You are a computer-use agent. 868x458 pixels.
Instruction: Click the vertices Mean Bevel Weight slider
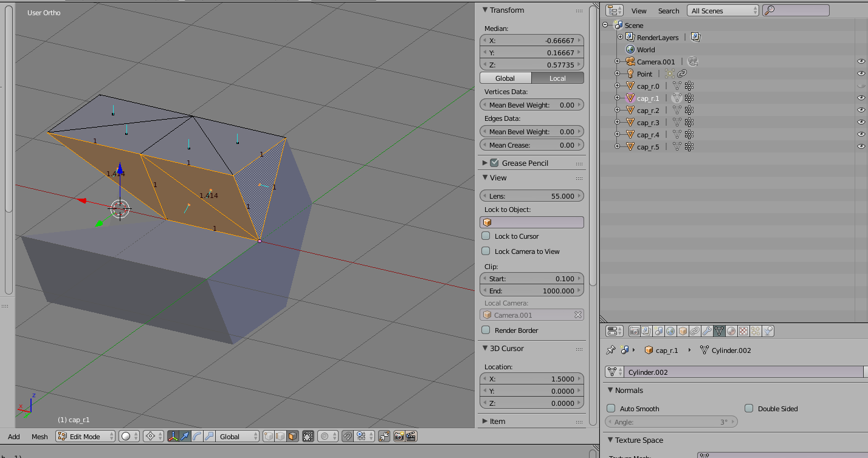pyautogui.click(x=532, y=104)
